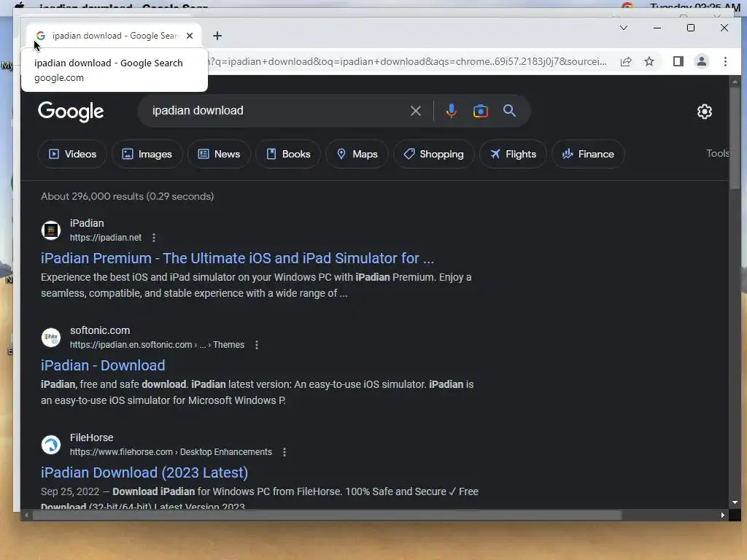Open the iPadian - Download softonic link

tap(103, 365)
